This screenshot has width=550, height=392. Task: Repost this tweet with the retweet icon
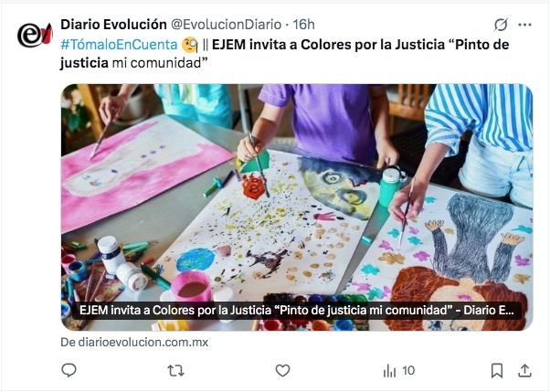(175, 370)
